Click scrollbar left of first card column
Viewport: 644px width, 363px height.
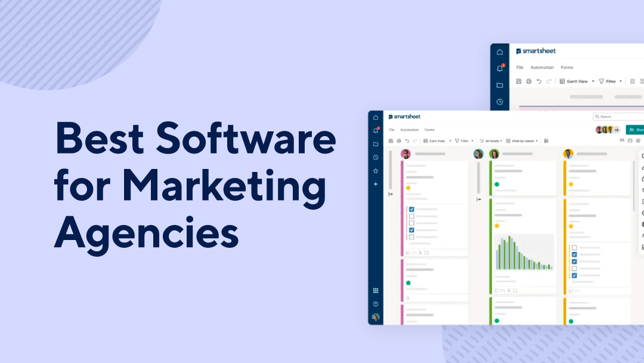point(390,170)
